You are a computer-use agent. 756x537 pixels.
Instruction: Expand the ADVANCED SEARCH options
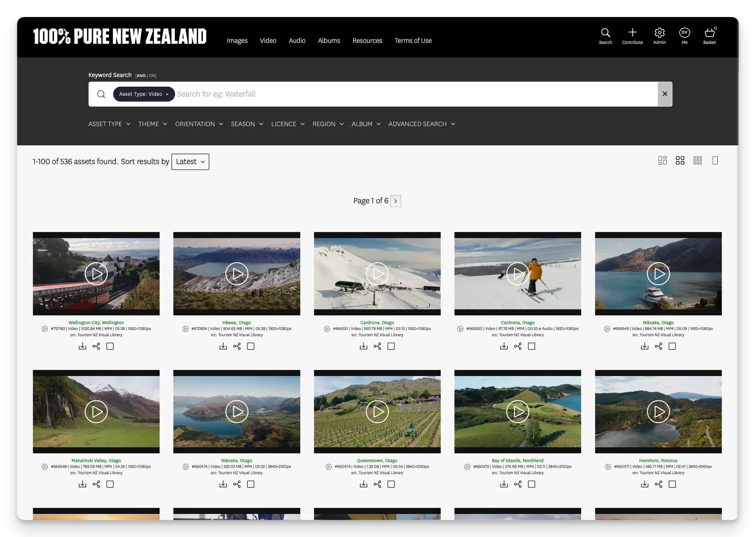tap(421, 124)
